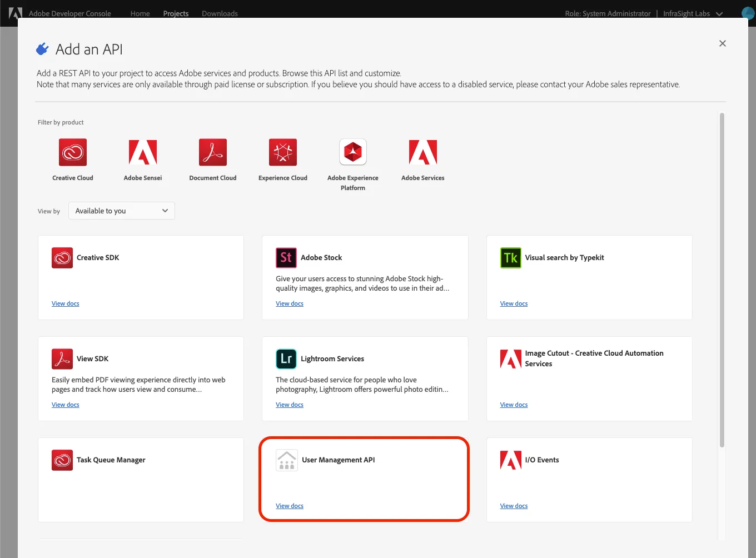Screen dimensions: 756x558
Task: Filter by Experience Cloud product icon
Action: point(283,152)
